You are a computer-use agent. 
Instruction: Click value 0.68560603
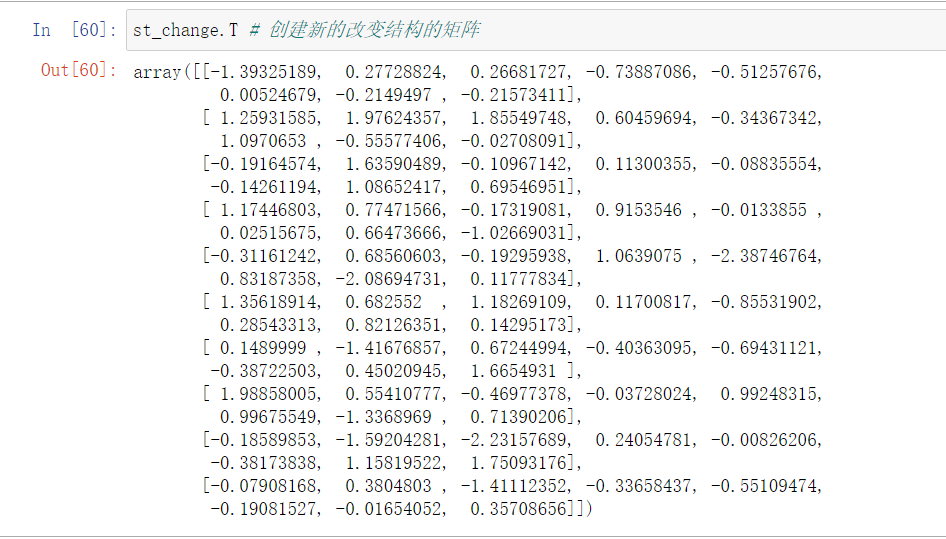tap(393, 256)
